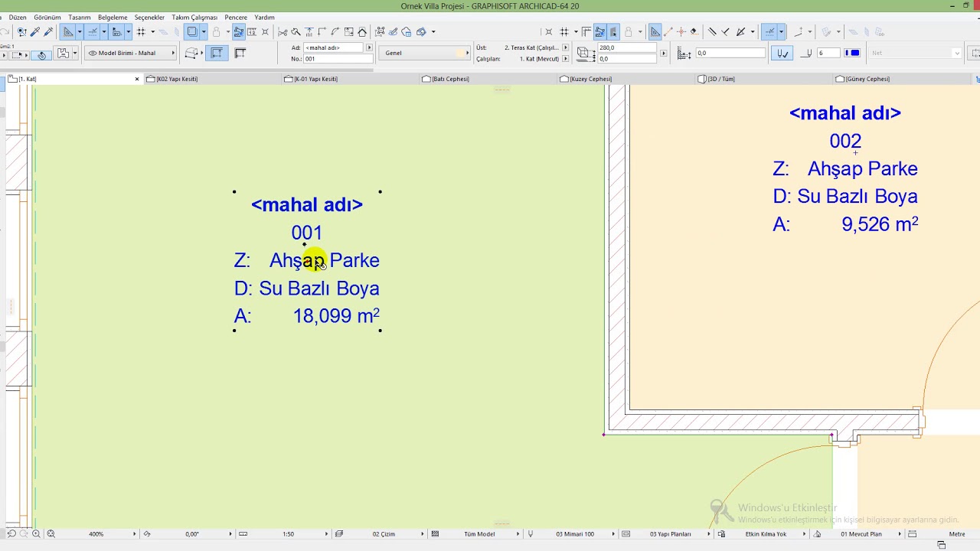Viewport: 980px width, 551px height.
Task: Click the blue pen color swatch
Action: click(852, 53)
